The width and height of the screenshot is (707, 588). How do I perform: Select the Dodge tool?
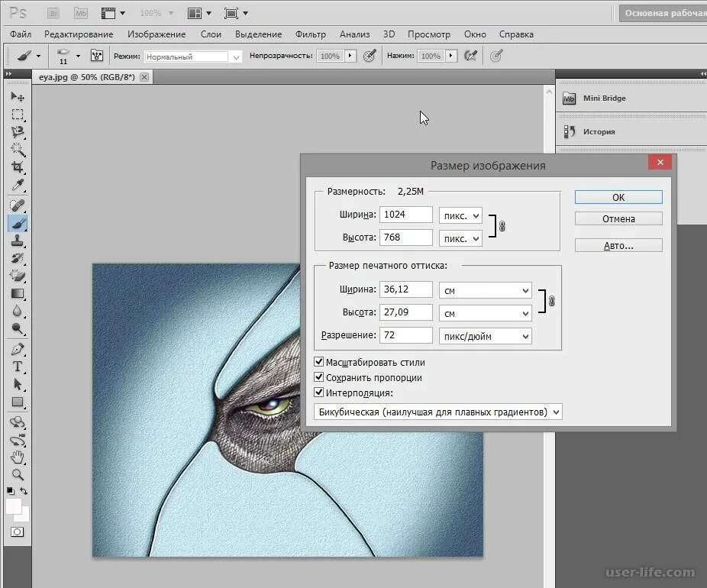click(18, 328)
